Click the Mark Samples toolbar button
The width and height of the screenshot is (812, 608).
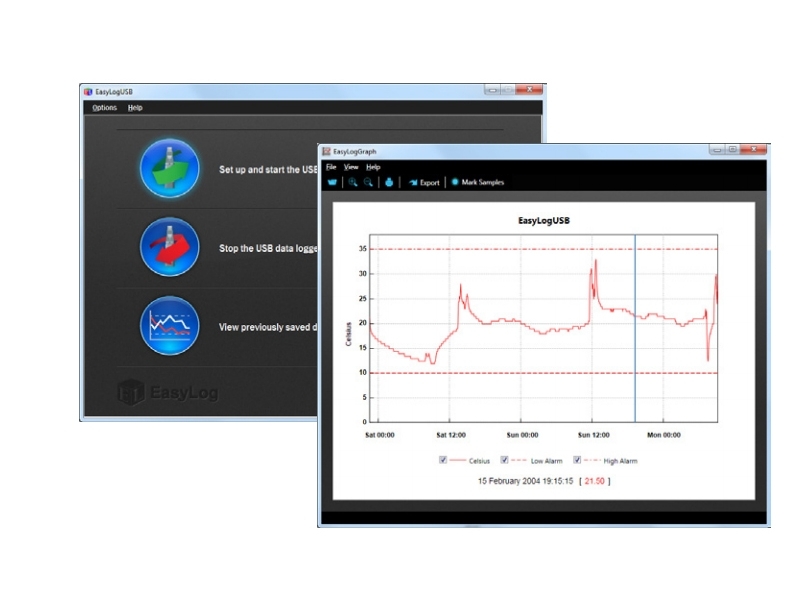(477, 182)
